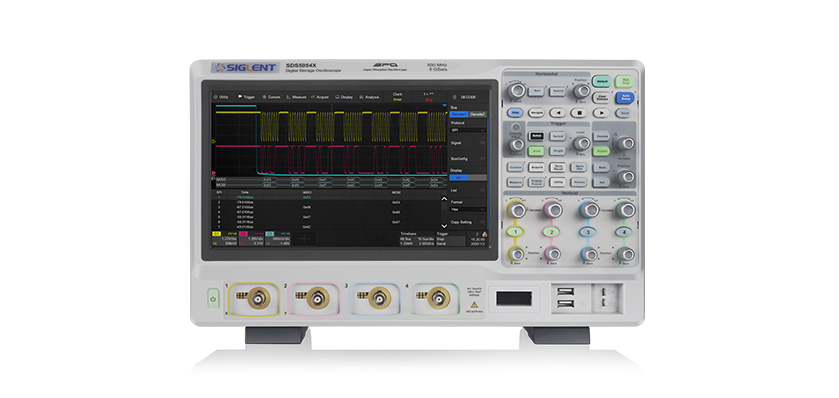Push the green trigger Auto button

coord(536,151)
